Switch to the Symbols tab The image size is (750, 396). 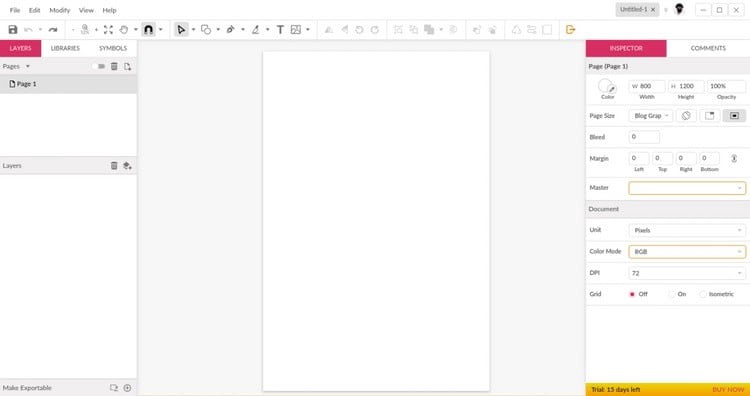click(113, 48)
